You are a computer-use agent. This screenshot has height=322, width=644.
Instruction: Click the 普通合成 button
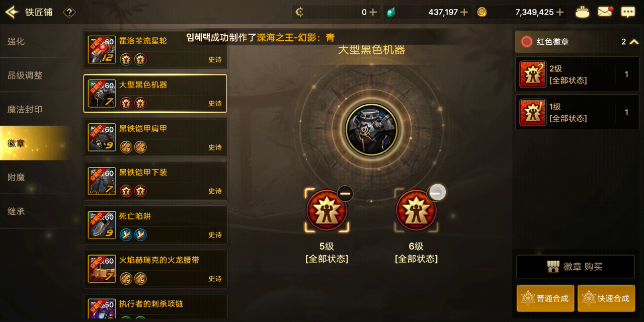pyautogui.click(x=545, y=298)
